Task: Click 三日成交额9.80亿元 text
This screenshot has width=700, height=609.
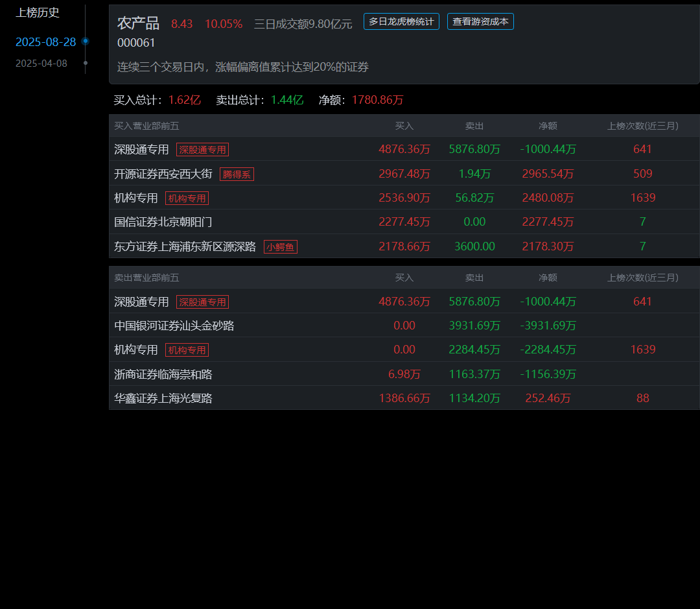Action: pyautogui.click(x=303, y=24)
